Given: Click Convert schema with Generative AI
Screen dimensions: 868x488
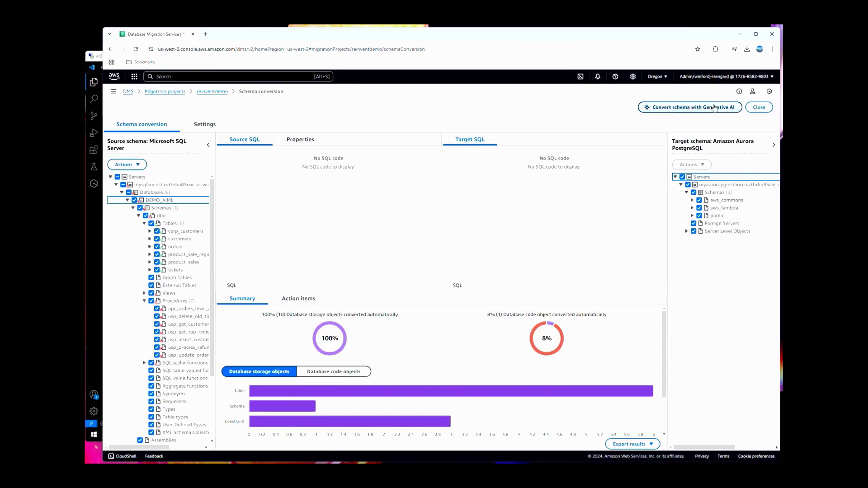Looking at the screenshot, I should (689, 107).
